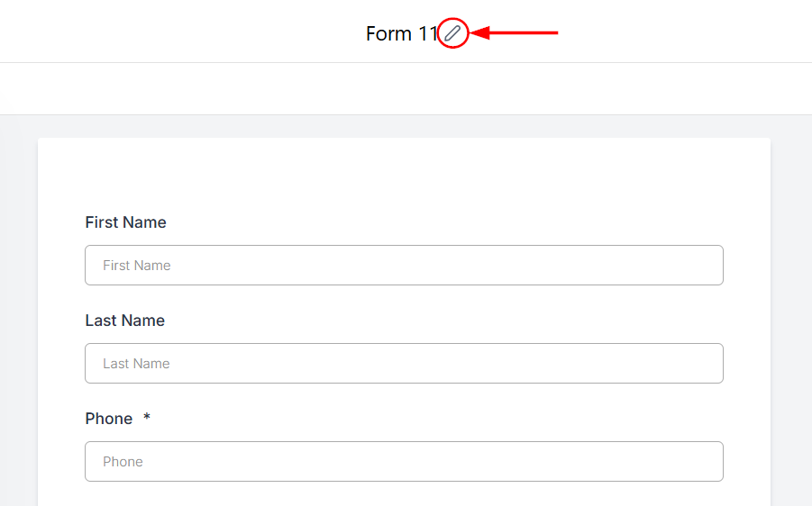Click into the Last Name text box
Viewport: 812px width, 506px height.
404,364
